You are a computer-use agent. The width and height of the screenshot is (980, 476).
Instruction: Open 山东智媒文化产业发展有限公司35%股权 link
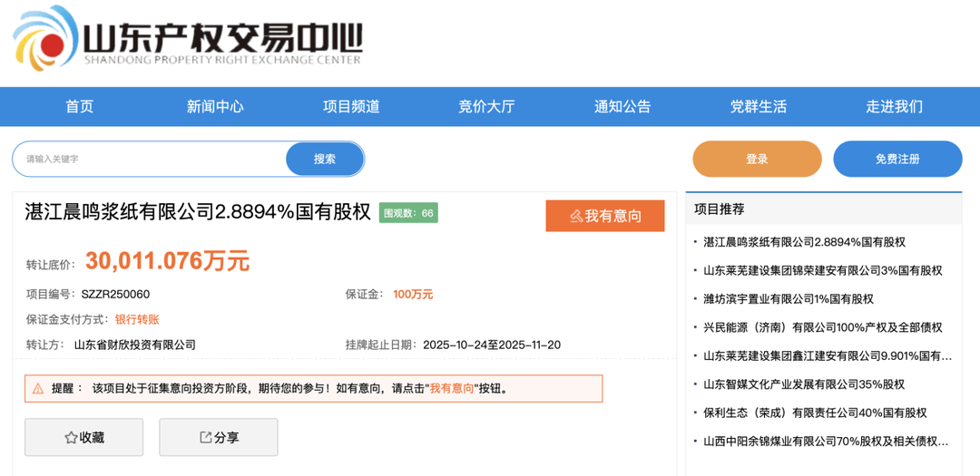click(x=804, y=384)
